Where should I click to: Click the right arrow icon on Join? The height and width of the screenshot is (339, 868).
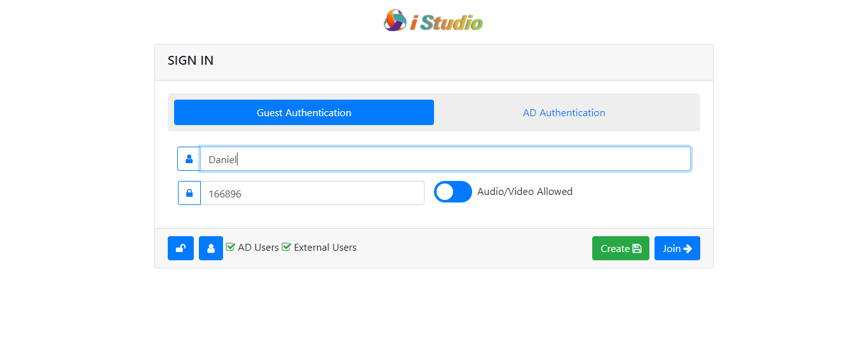coord(688,249)
